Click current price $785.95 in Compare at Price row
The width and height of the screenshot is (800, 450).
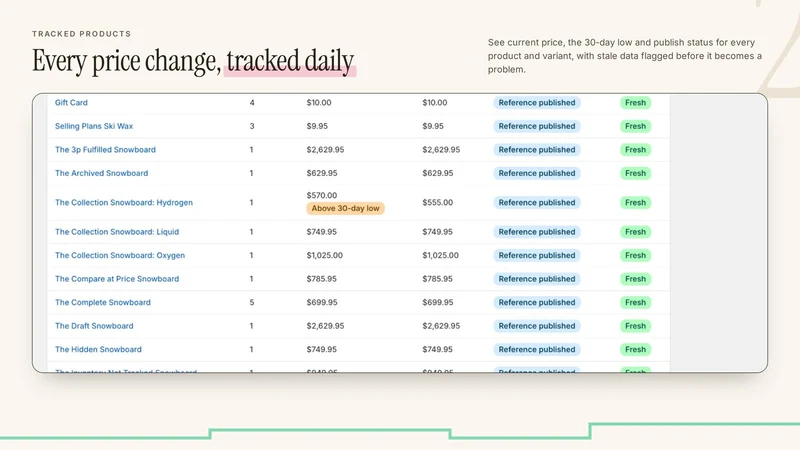(321, 279)
